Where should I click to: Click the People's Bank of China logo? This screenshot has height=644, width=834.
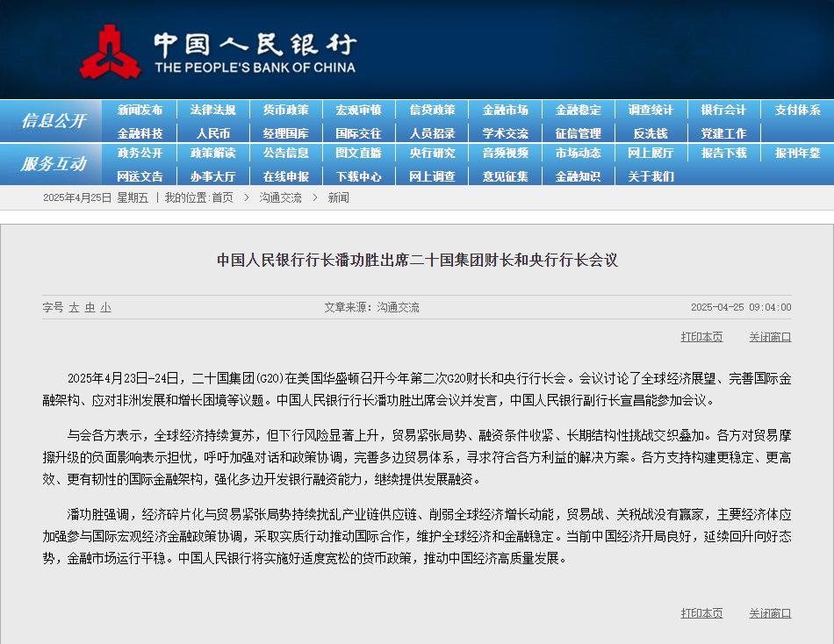pos(119,50)
